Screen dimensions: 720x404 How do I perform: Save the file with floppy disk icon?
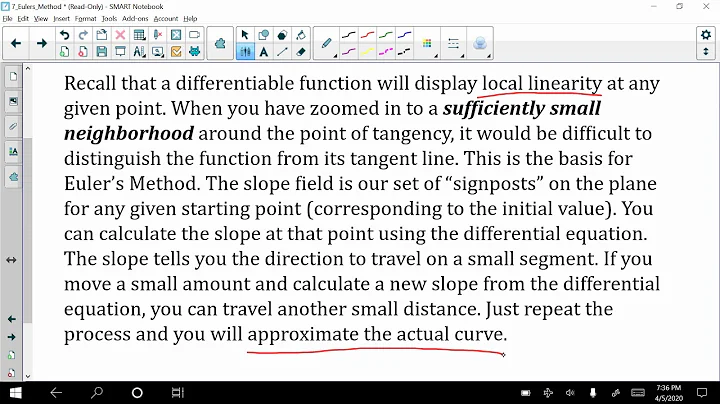click(x=102, y=51)
